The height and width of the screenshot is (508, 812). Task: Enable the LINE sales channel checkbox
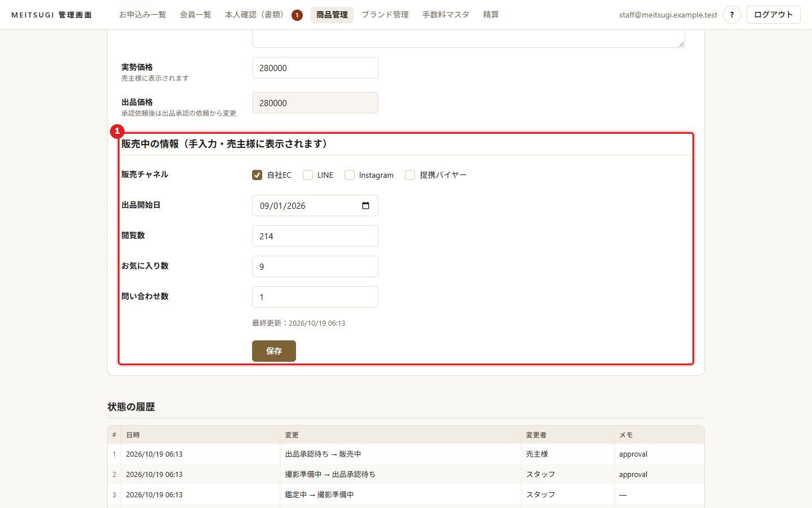(x=308, y=175)
